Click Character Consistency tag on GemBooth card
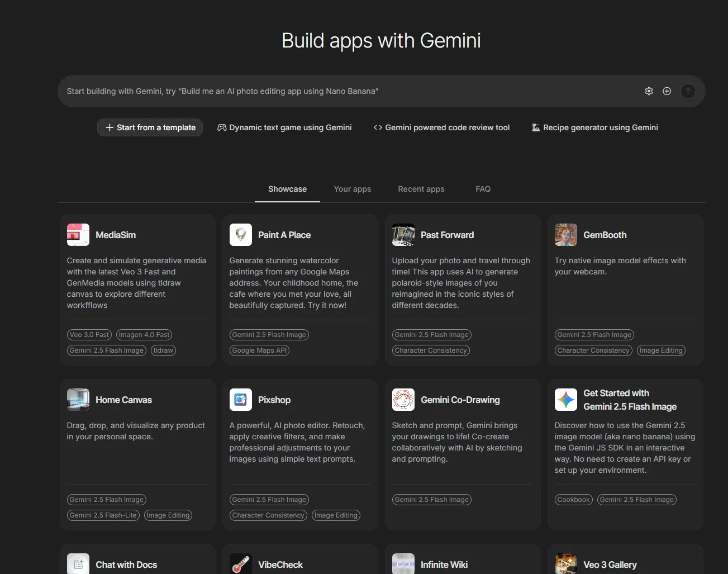 593,350
